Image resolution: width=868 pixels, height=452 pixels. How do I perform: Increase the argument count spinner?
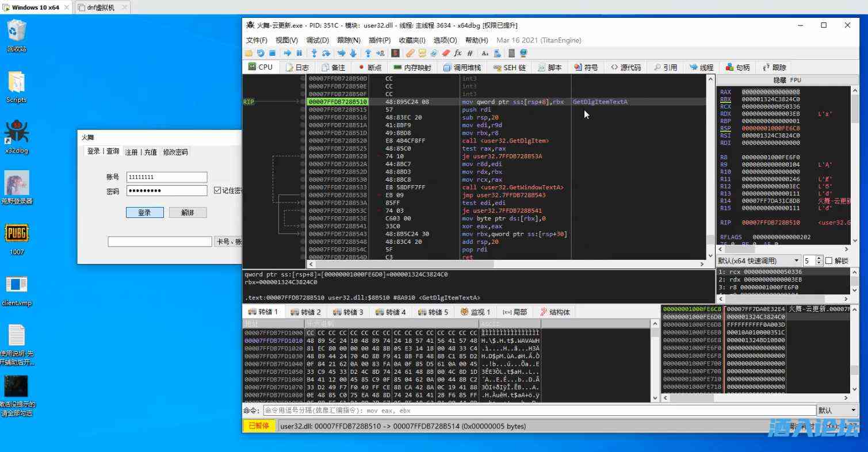coord(820,258)
